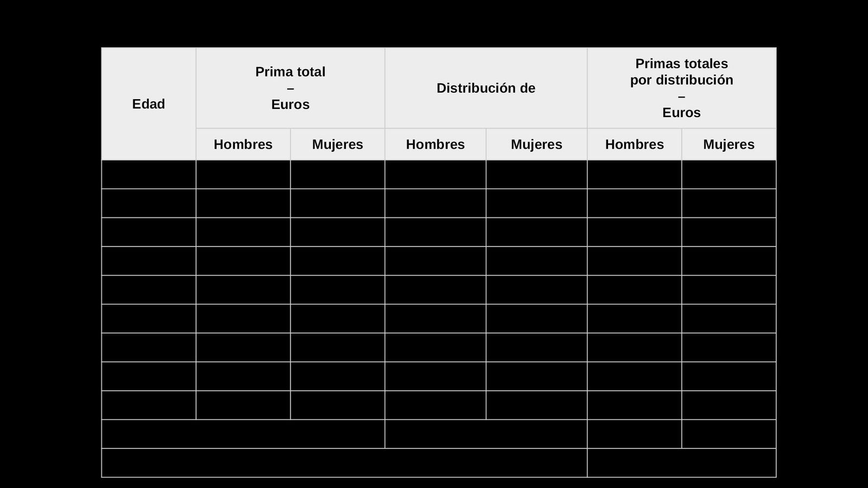Image resolution: width=868 pixels, height=488 pixels.
Task: Click Hombres subheader under Primas totales
Action: tap(634, 144)
